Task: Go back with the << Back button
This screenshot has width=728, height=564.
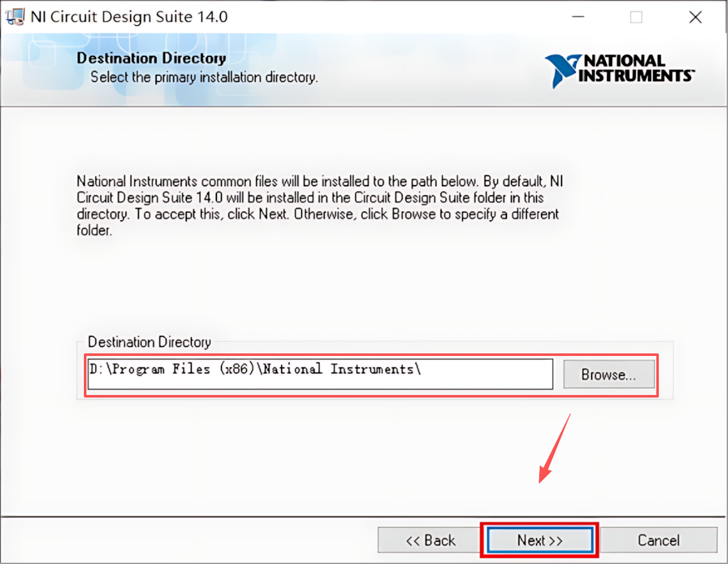Action: [x=430, y=540]
